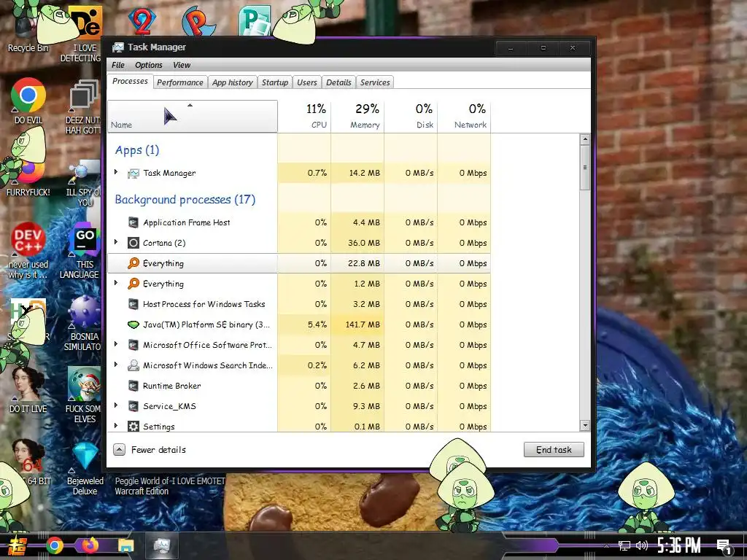Screen dimensions: 747x560
Task: Open the View menu
Action: 182,65
